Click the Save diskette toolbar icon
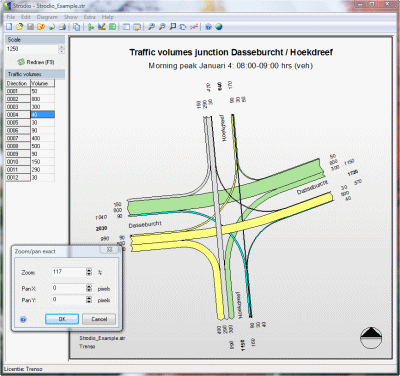The width and height of the screenshot is (400, 376). (30, 27)
